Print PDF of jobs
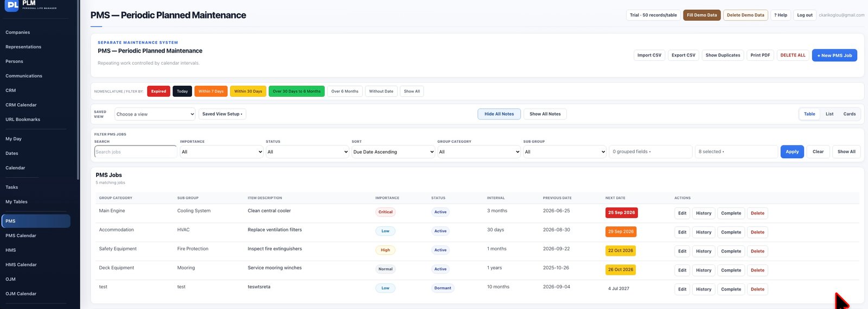Screen dimensions: 868x309 click(760, 55)
